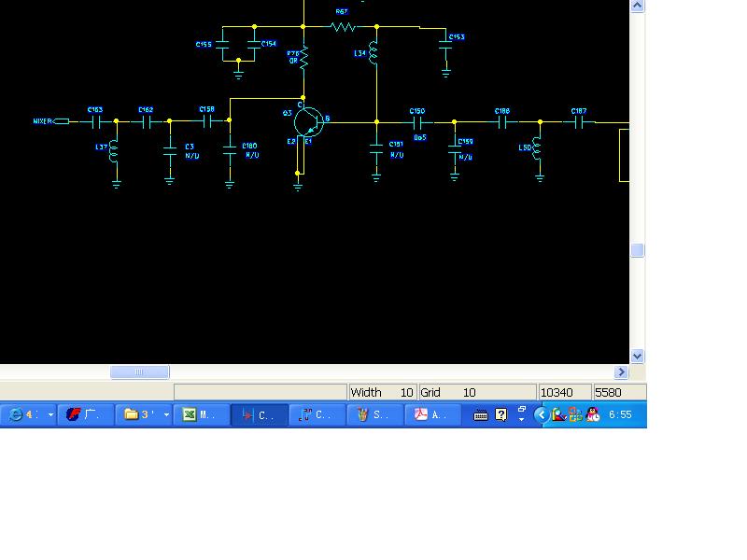
Task: Click the keyboard language bar icon
Action: tap(481, 415)
